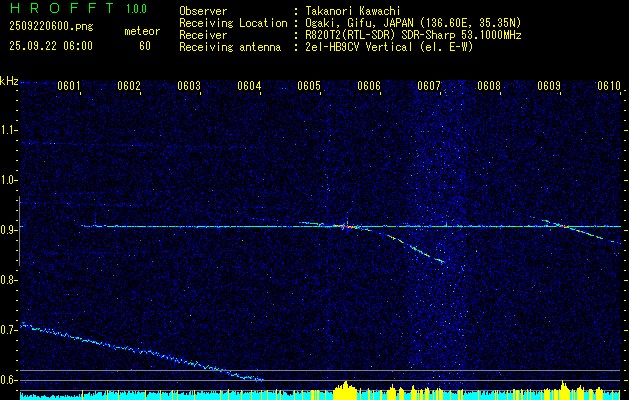
Task: Click the 0602 time marker
Action: coord(129,85)
